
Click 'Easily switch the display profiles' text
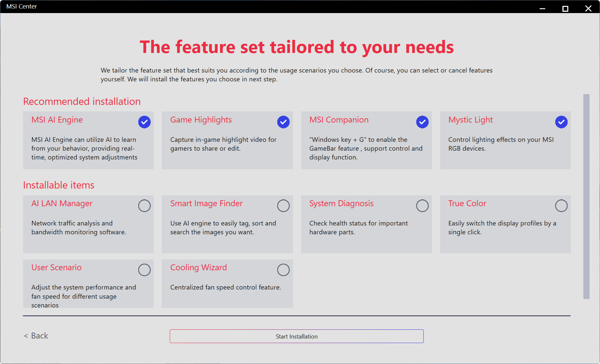502,227
